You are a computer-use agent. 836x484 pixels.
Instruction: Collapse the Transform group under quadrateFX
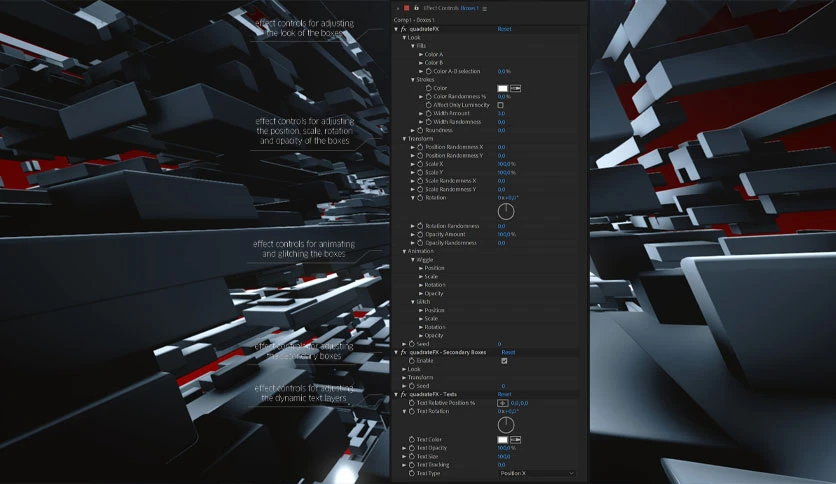pos(404,139)
